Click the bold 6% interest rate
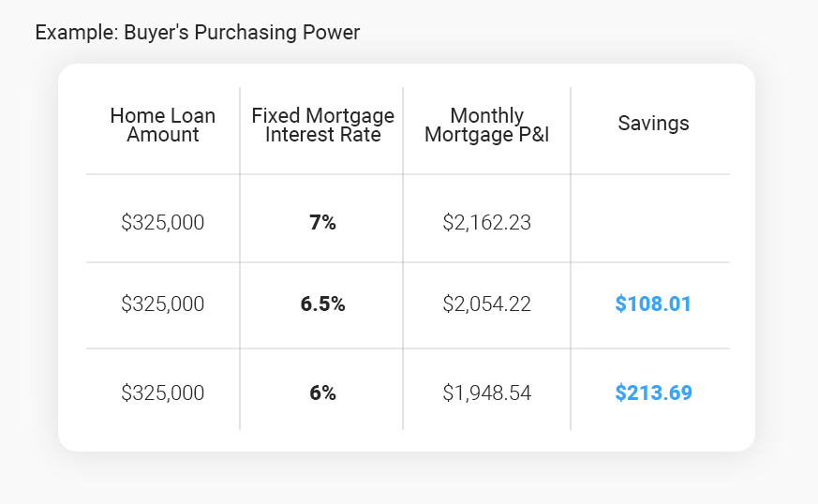This screenshot has width=818, height=504. point(322,393)
